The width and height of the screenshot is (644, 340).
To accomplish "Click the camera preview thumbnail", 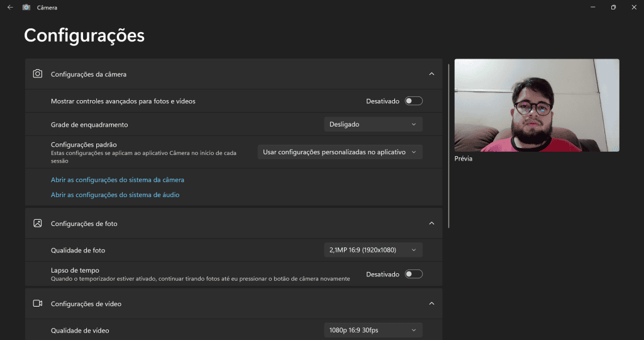I will pos(536,105).
